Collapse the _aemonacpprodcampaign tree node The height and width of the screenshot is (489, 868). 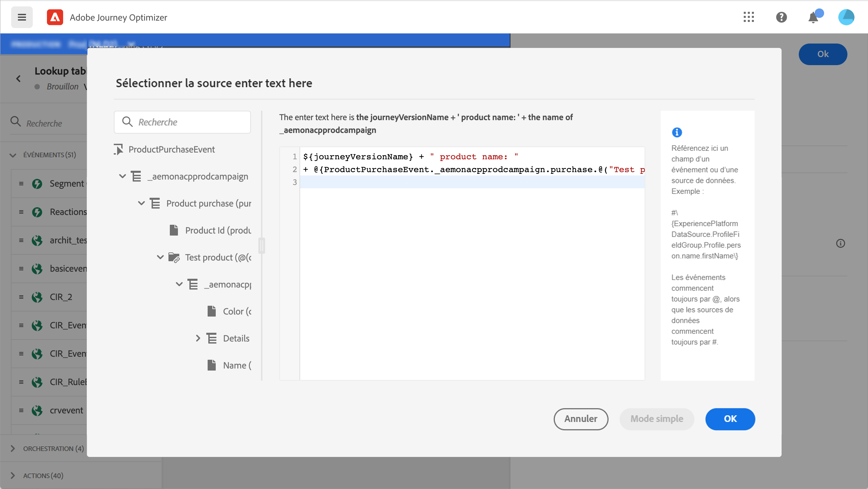(x=123, y=176)
